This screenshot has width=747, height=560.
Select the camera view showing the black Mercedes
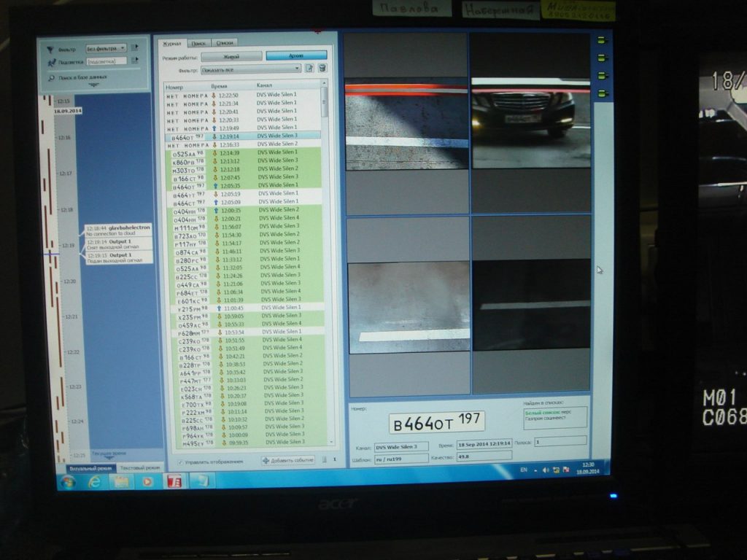click(531, 122)
